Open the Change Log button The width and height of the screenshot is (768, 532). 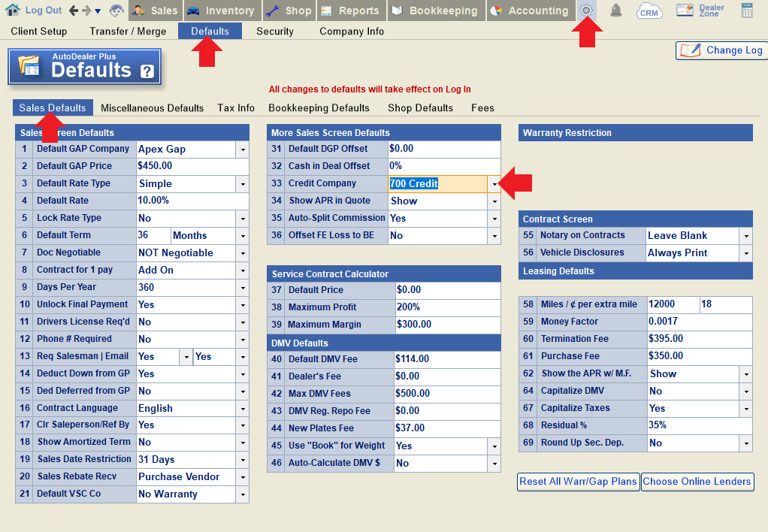click(721, 50)
